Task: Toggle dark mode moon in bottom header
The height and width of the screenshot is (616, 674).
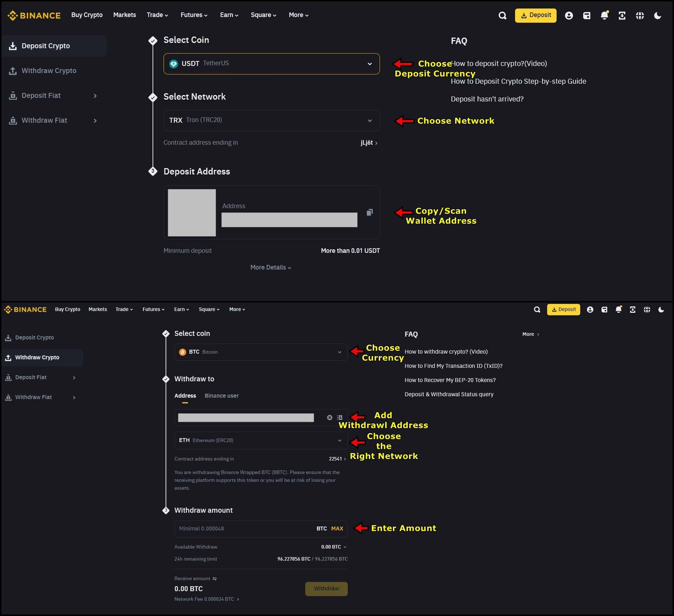Action: (661, 310)
